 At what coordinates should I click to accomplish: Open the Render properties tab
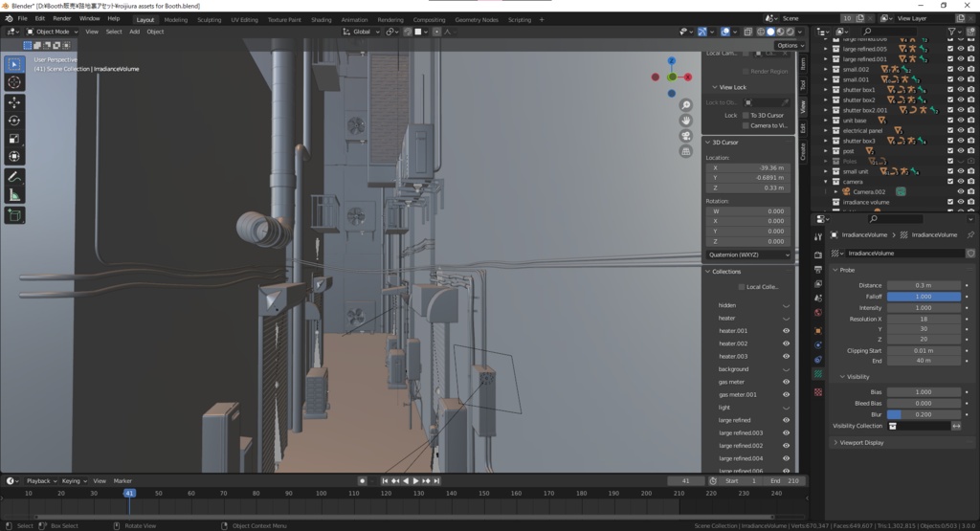818,254
